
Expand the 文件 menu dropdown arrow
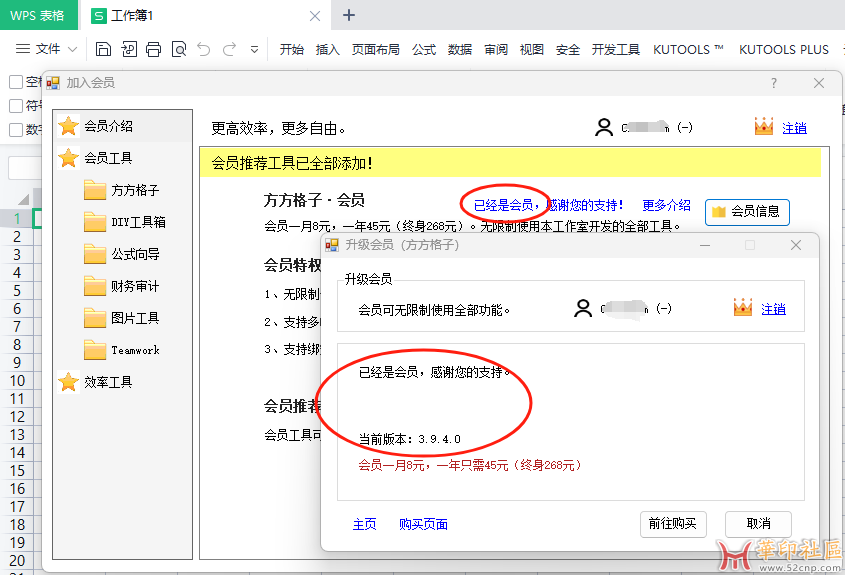[x=72, y=49]
